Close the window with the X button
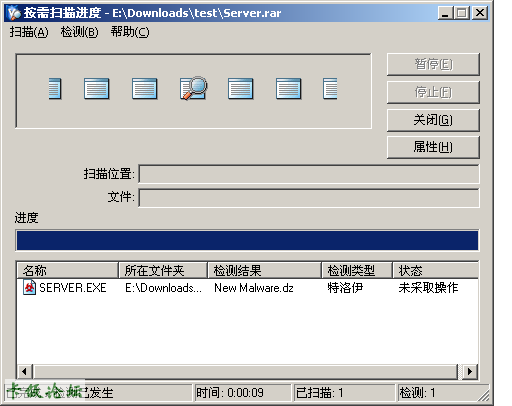Viewport: 512px width, 406px height. point(480,13)
